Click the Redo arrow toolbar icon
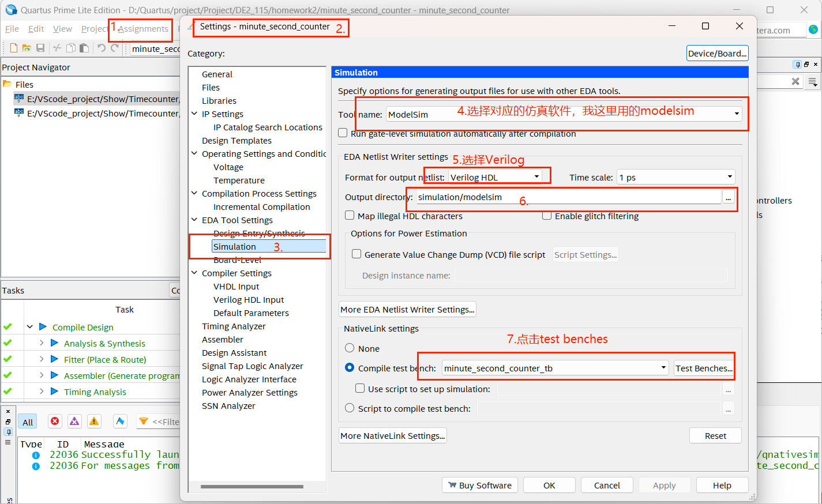Viewport: 822px width, 504px height. pos(115,48)
